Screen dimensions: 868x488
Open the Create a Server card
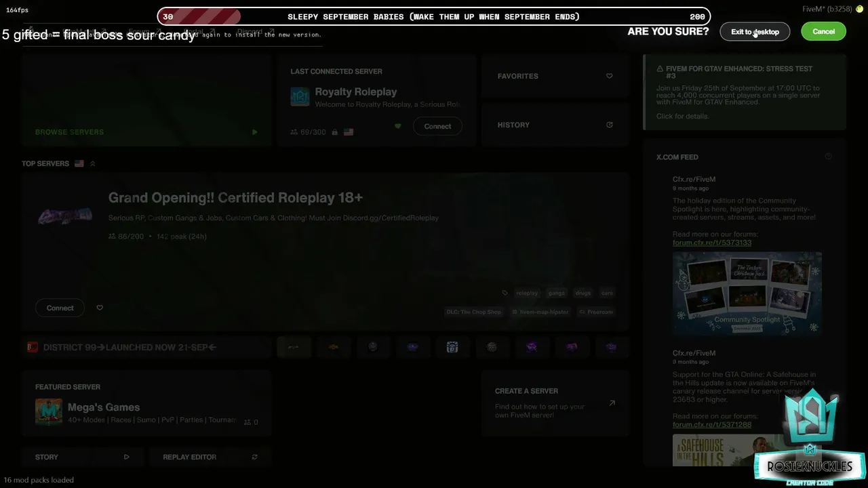(555, 403)
